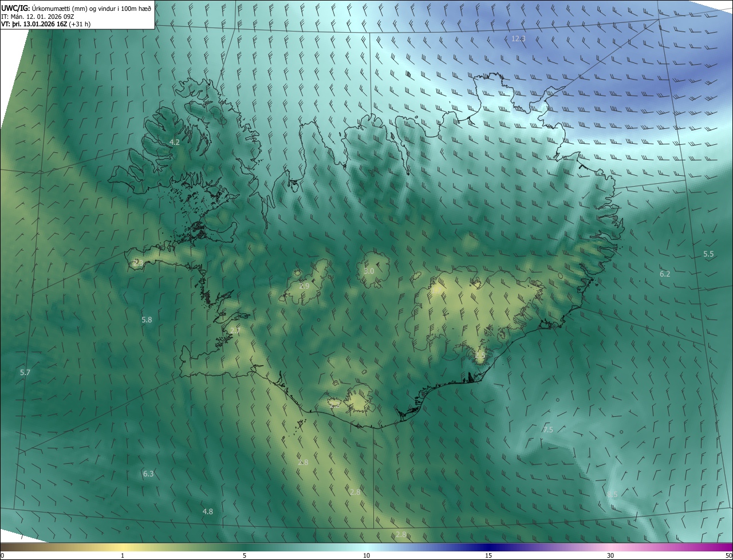Click the 6.3 value label
733x560 pixels.
click(x=148, y=474)
